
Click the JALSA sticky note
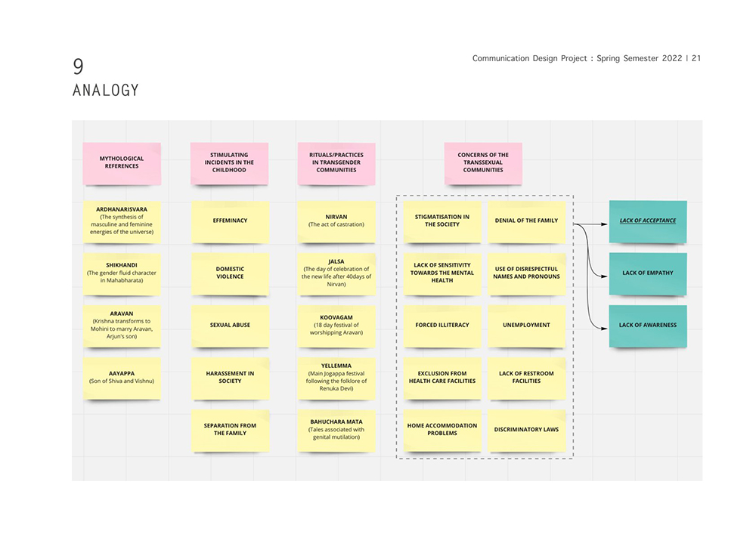[336, 273]
